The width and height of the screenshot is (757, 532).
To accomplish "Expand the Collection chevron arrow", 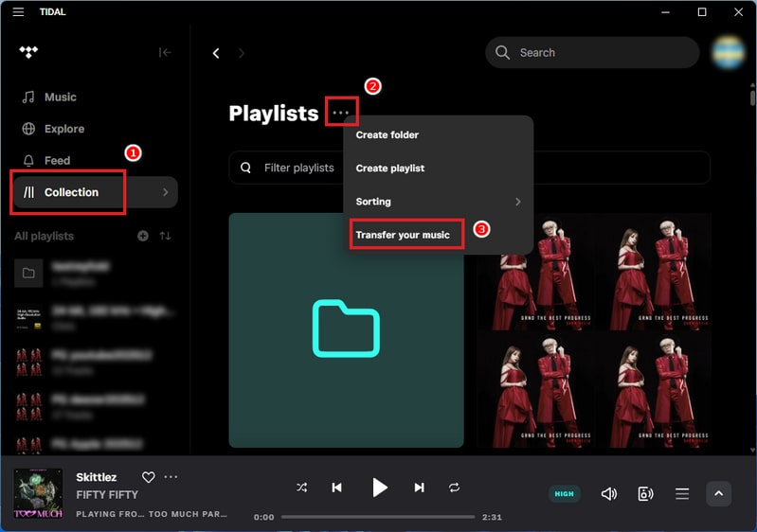I will pyautogui.click(x=165, y=192).
